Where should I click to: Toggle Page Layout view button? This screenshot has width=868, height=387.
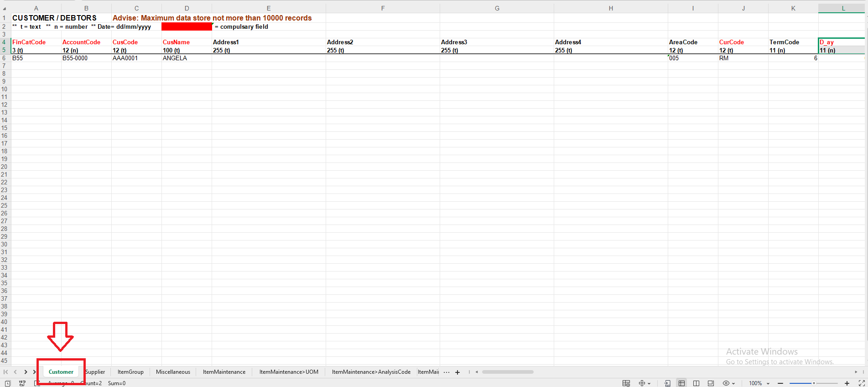711,383
